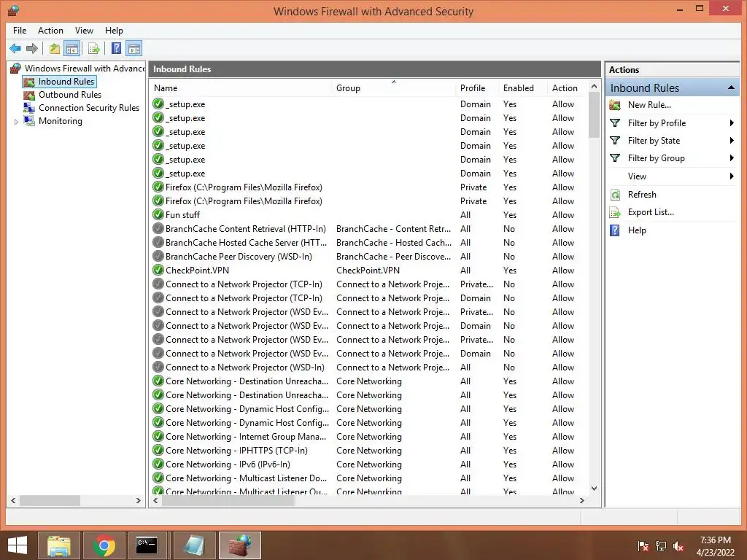Open Google Chrome from the taskbar
The width and height of the screenshot is (747, 560).
pos(104,545)
